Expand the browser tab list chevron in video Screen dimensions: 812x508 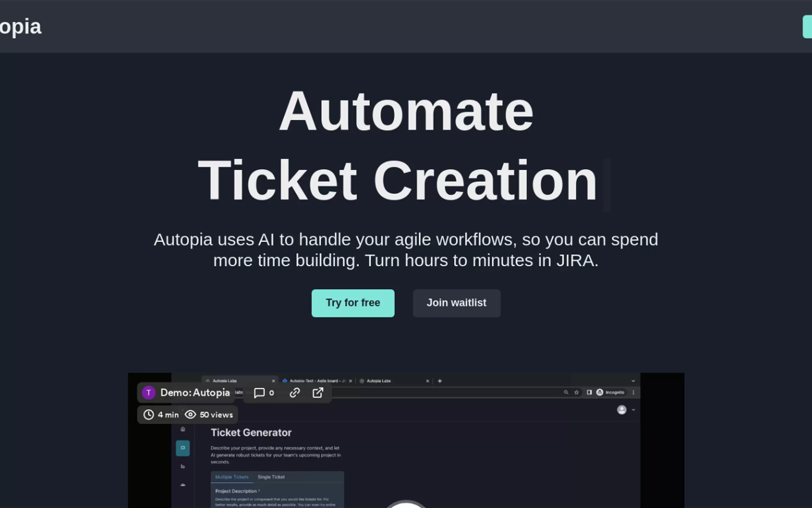point(633,381)
